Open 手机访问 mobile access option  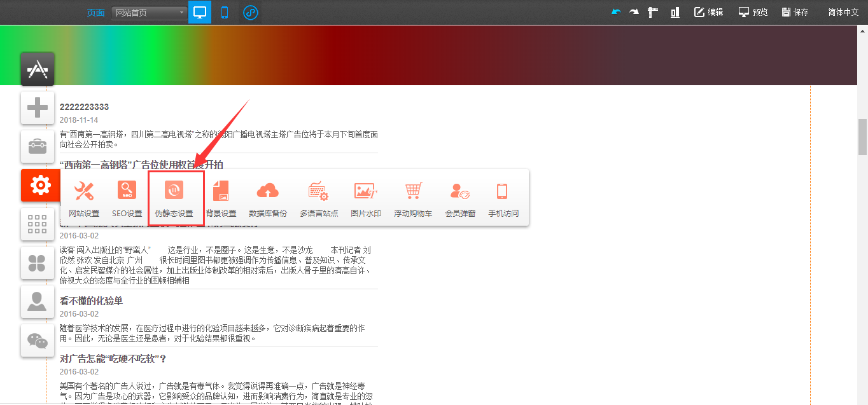(503, 197)
